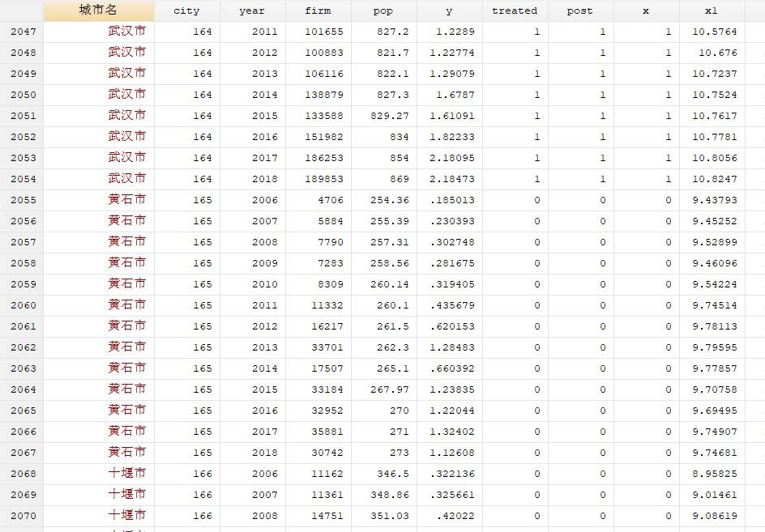Select the year column header
The height and width of the screenshot is (532, 765).
point(252,11)
